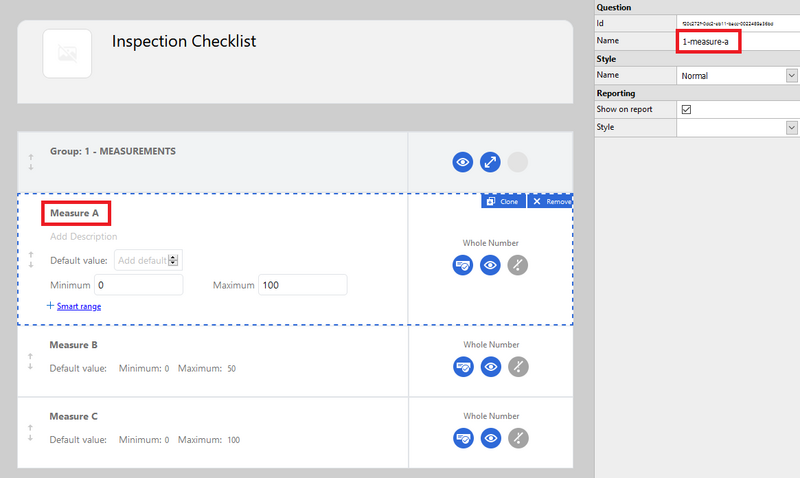Click Measure C visibility eye icon
800x478 pixels.
[x=490, y=438]
